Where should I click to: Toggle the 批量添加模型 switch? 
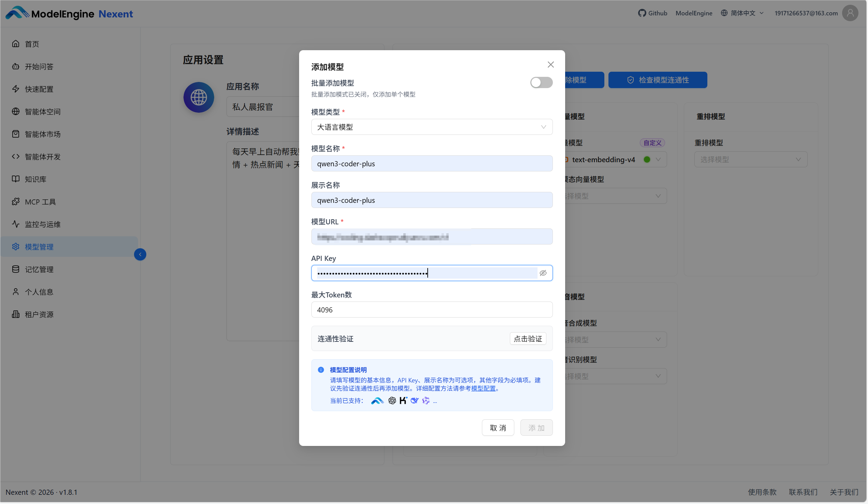click(541, 83)
